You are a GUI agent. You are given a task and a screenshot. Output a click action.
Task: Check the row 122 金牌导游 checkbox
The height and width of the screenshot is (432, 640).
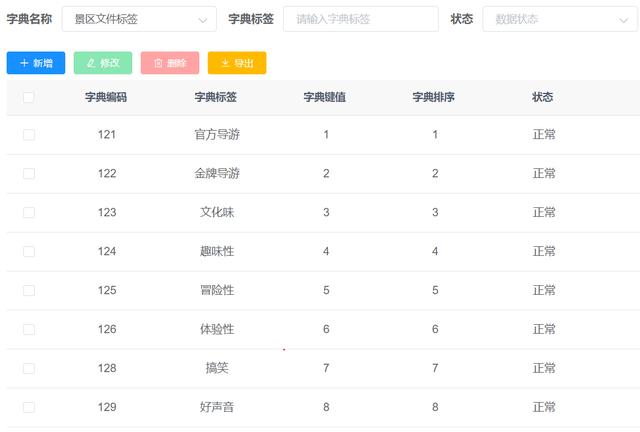[x=29, y=174]
